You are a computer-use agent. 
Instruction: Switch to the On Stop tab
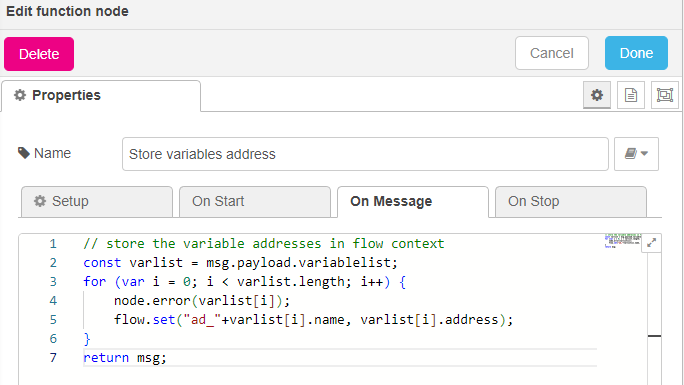coord(571,201)
